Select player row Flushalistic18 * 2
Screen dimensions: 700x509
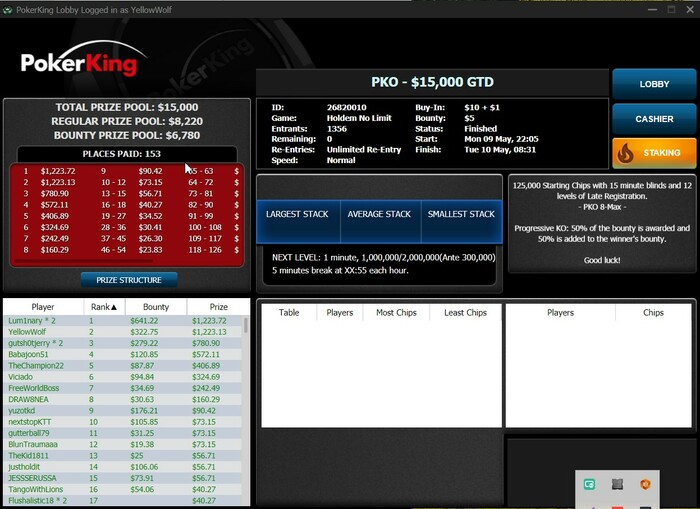coord(123,501)
